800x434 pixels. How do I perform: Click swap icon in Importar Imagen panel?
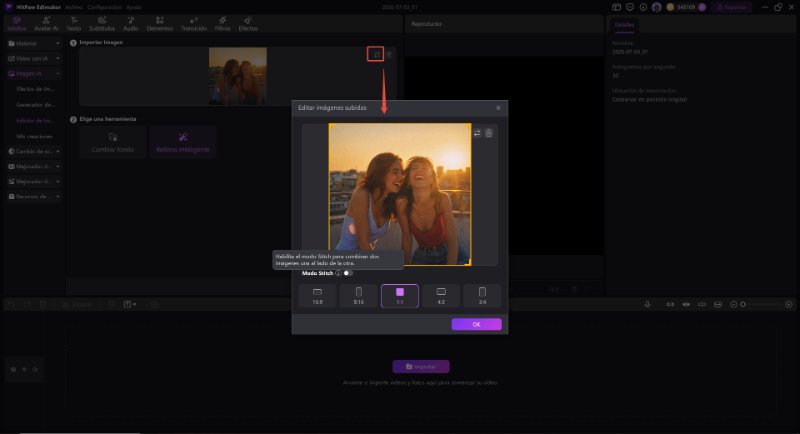click(x=376, y=54)
